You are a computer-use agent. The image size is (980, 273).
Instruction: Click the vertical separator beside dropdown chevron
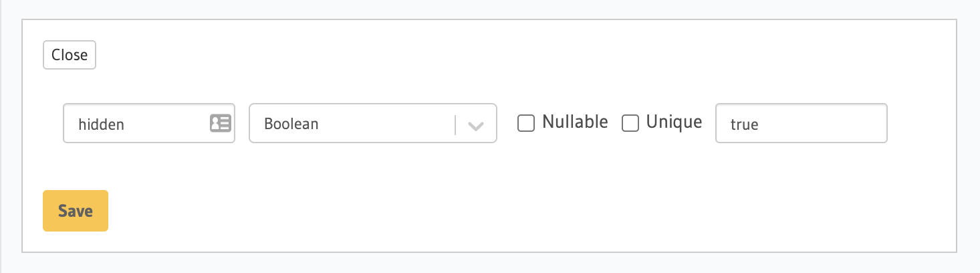455,124
